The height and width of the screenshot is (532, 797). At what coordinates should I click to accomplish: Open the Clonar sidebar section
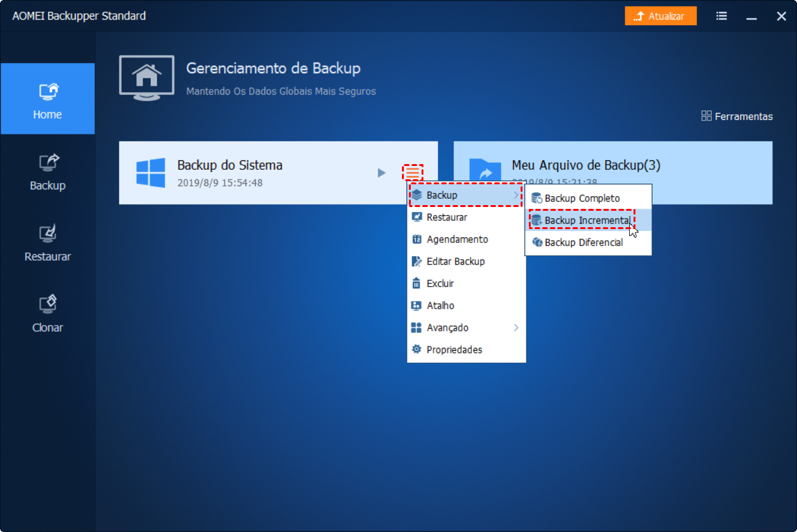tap(47, 314)
